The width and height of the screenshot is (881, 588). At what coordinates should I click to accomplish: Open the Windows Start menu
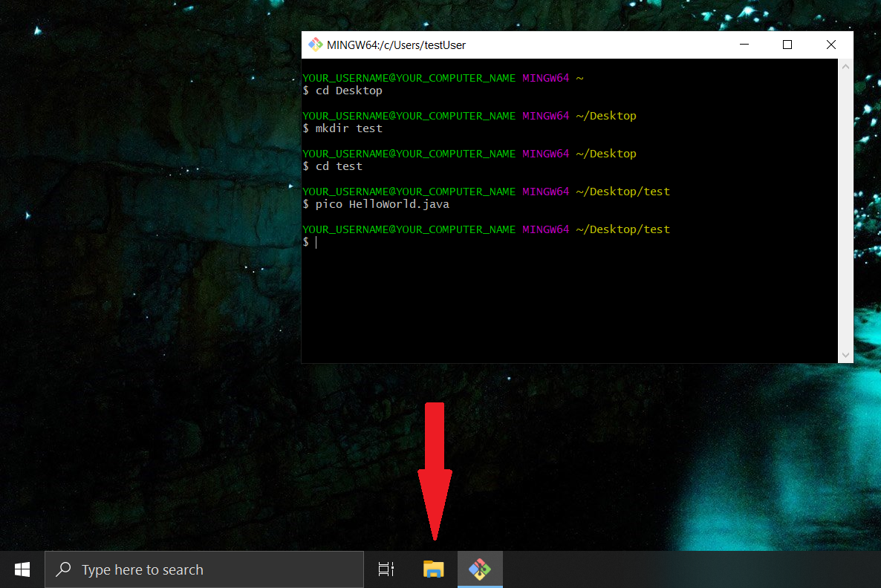(22, 569)
